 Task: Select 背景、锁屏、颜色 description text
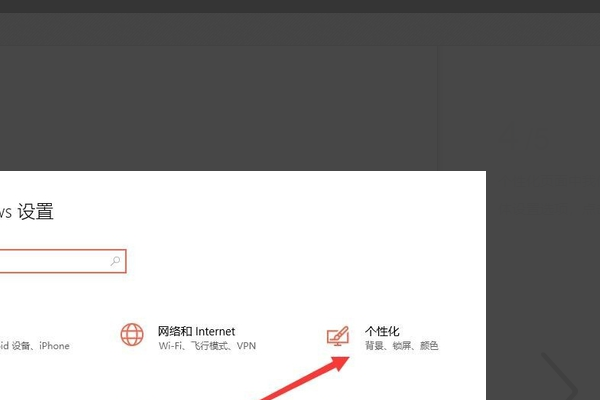point(401,346)
